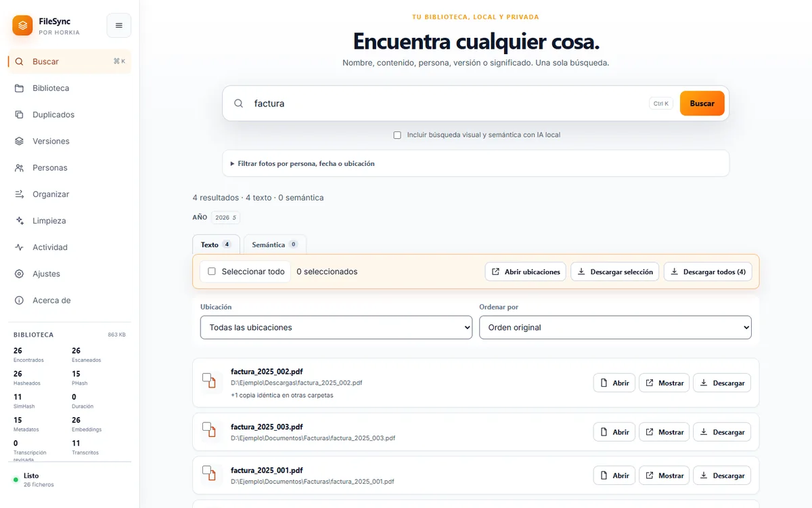Open Versiones in the sidebar
Screen dimensions: 812x508
pos(70,141)
